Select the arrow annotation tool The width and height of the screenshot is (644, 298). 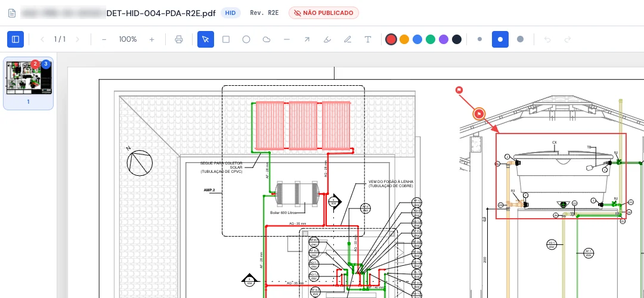307,39
